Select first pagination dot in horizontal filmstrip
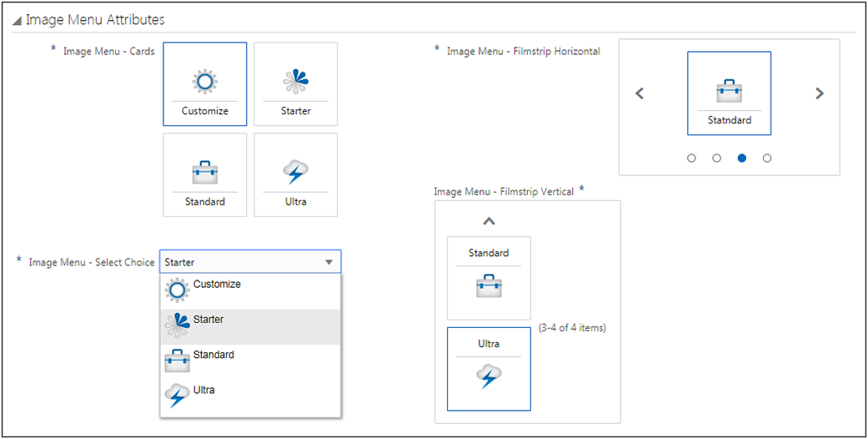Viewport: 868px width, 439px height. click(x=691, y=158)
